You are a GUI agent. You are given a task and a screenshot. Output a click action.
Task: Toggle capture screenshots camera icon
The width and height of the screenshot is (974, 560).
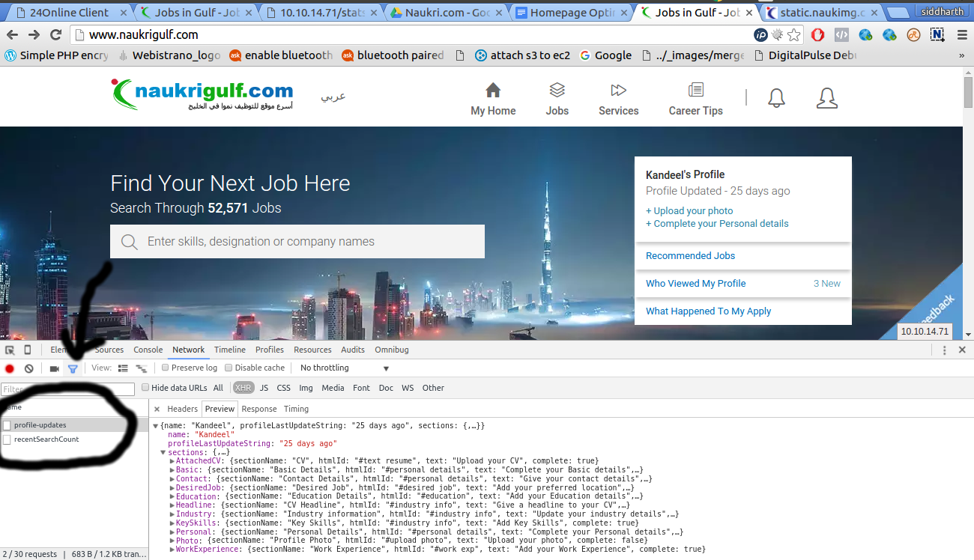click(x=54, y=368)
